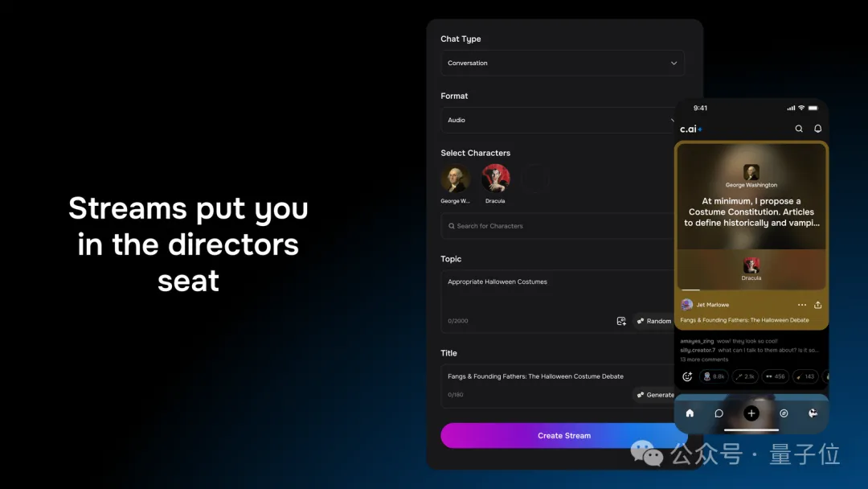Screen dimensions: 868x489
Task: Tap the search icon in phone header
Action: coord(799,129)
